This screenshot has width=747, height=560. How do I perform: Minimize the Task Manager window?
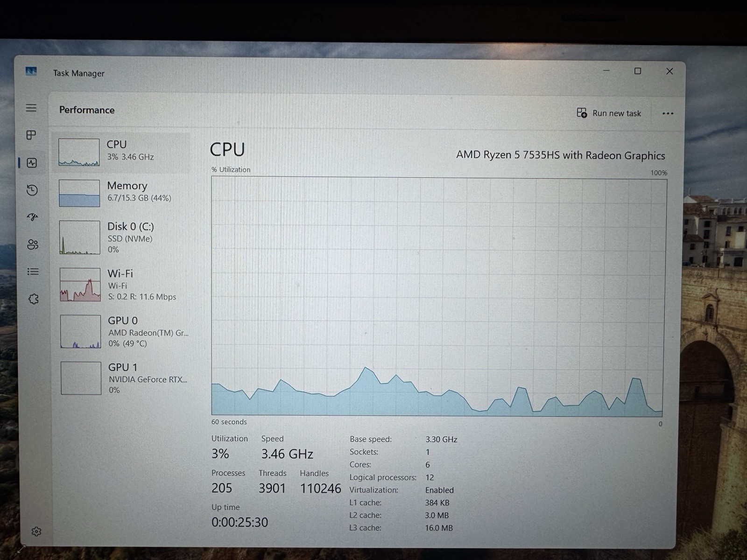coord(606,70)
